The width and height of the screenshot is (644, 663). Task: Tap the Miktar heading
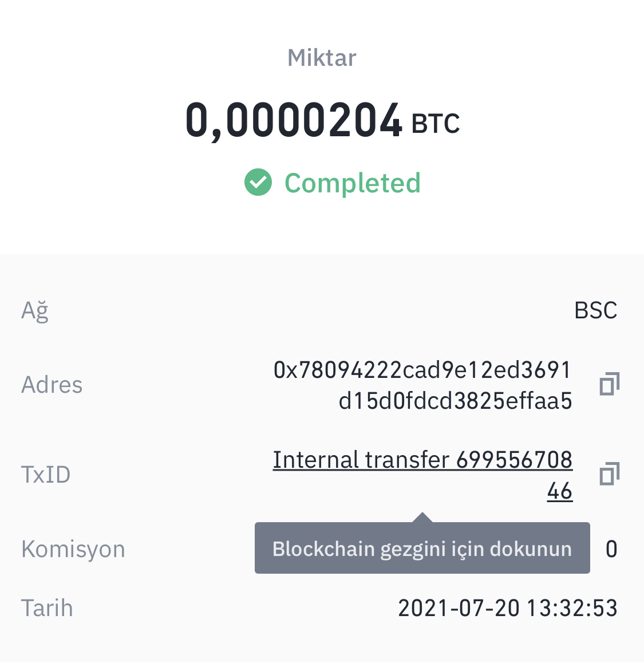click(x=322, y=57)
